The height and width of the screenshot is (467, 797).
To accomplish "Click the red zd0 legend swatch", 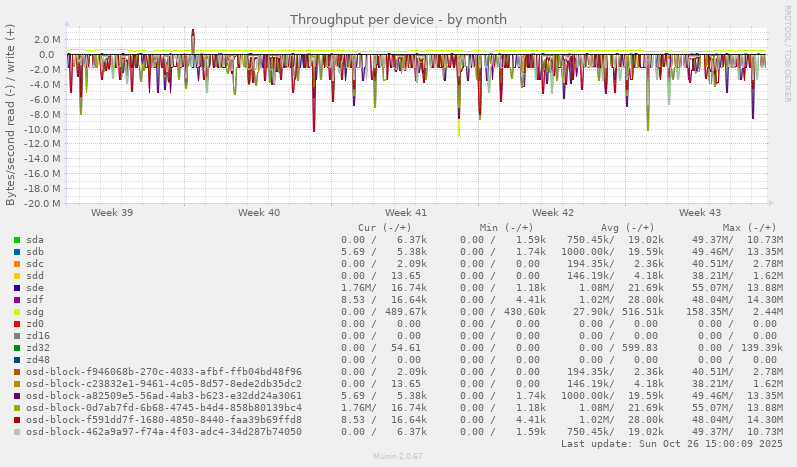I will [17, 324].
